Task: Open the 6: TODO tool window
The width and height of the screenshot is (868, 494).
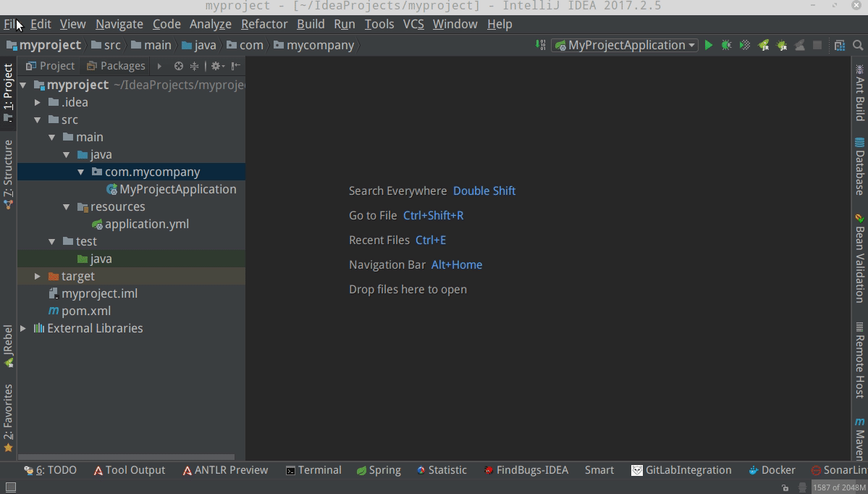Action: click(x=50, y=470)
